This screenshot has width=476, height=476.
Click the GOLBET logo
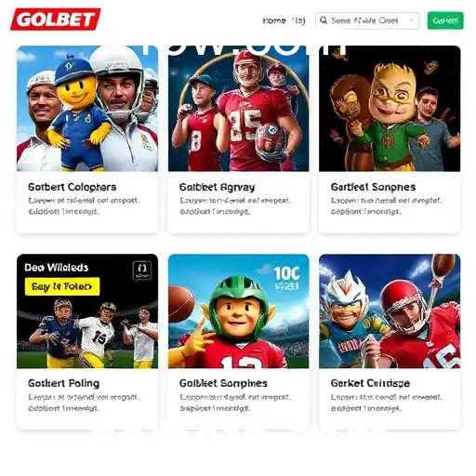pos(56,20)
